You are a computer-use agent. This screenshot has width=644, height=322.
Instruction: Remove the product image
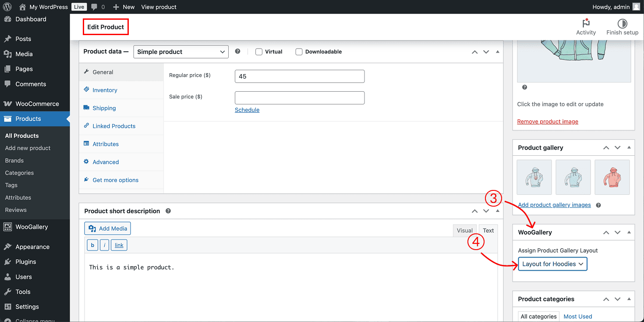548,121
